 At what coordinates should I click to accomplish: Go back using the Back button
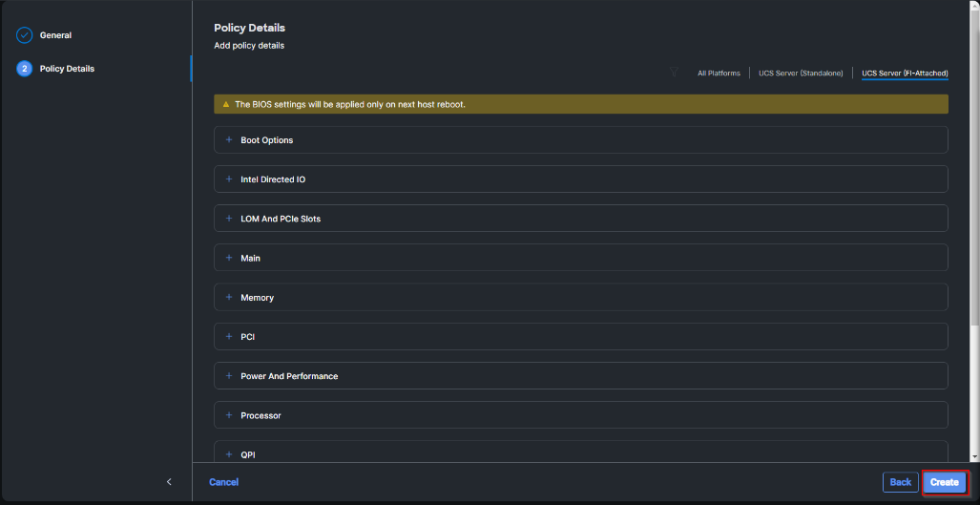900,482
